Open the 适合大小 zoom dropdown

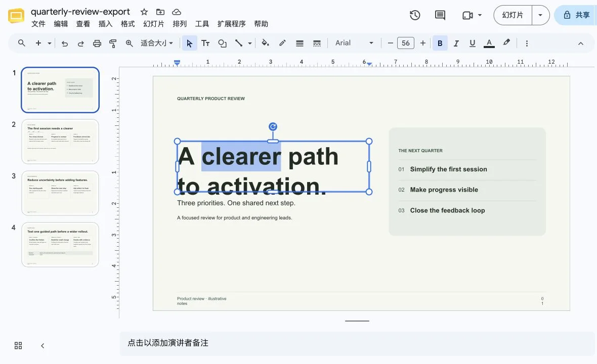[157, 43]
